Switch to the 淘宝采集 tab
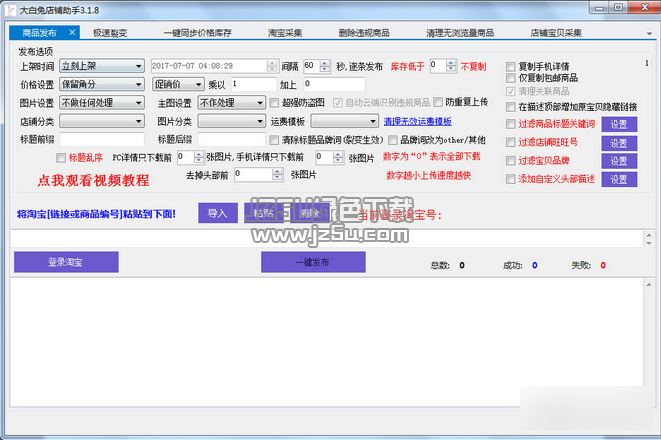661x440 pixels. 285,33
